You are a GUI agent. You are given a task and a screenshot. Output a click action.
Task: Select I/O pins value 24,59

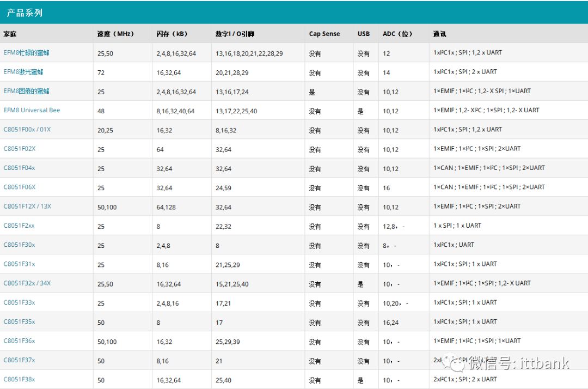point(224,188)
